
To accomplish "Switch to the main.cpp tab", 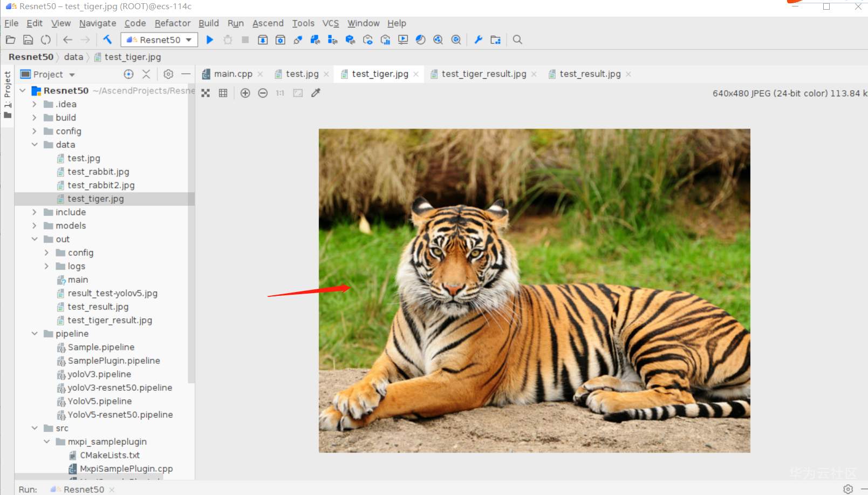I will coord(233,74).
